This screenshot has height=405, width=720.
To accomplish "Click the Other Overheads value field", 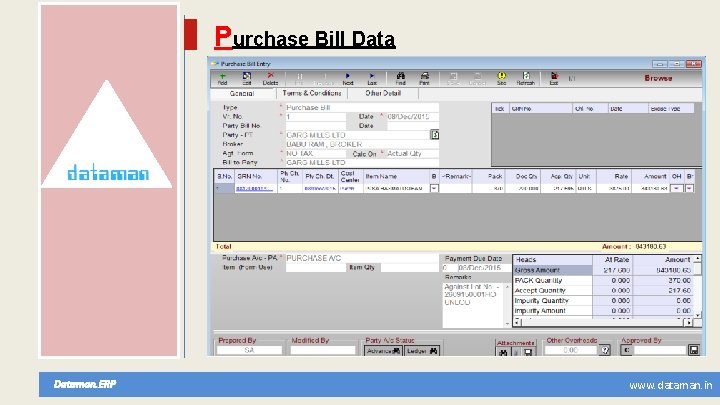I will tap(571, 350).
